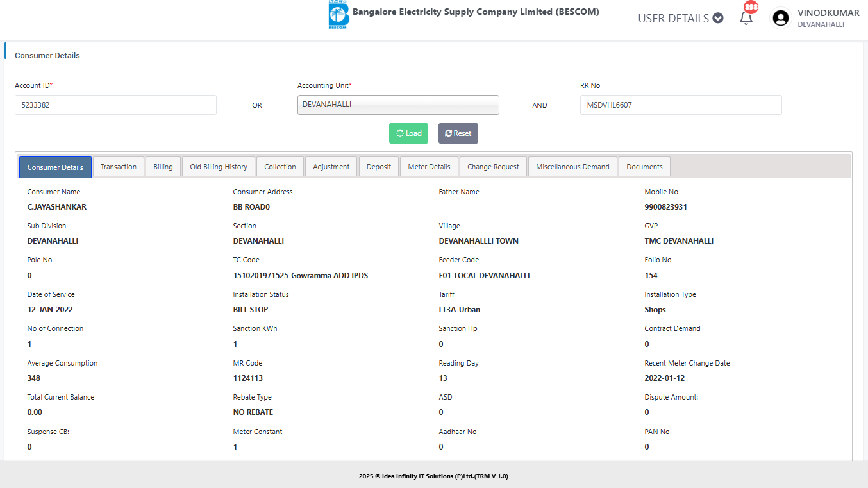This screenshot has width=868, height=488.
Task: Click village DEVANAHALLLI TOWN
Action: click(479, 241)
